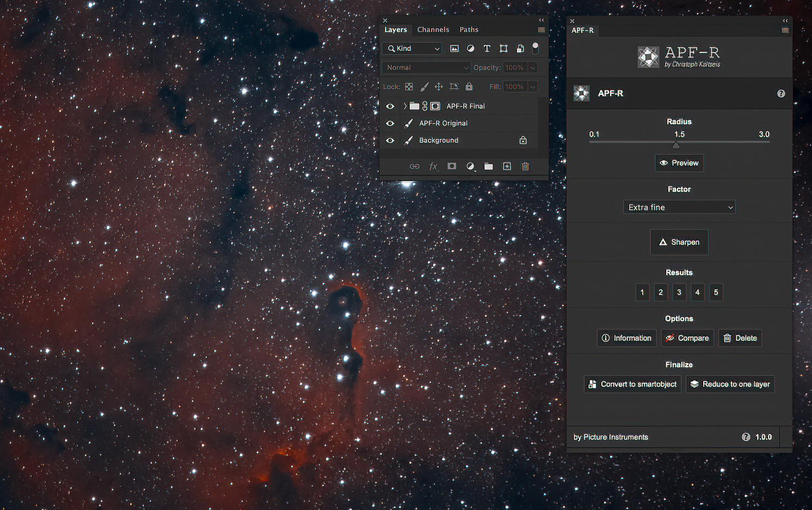Add a layer mask icon
The width and height of the screenshot is (812, 510).
[451, 166]
